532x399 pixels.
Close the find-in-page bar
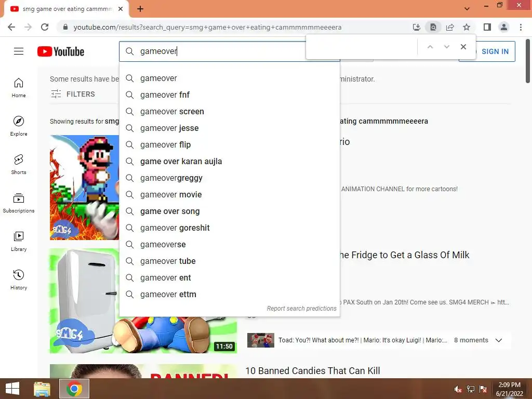pyautogui.click(x=463, y=47)
